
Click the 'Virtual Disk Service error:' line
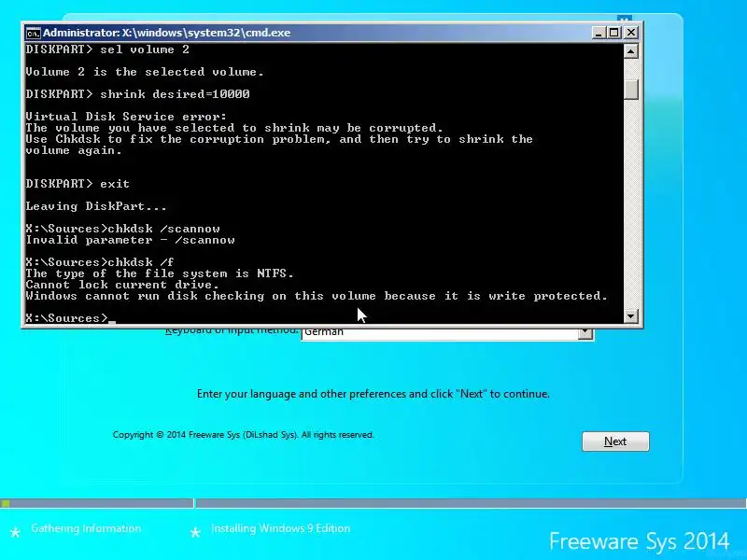[x=126, y=116]
